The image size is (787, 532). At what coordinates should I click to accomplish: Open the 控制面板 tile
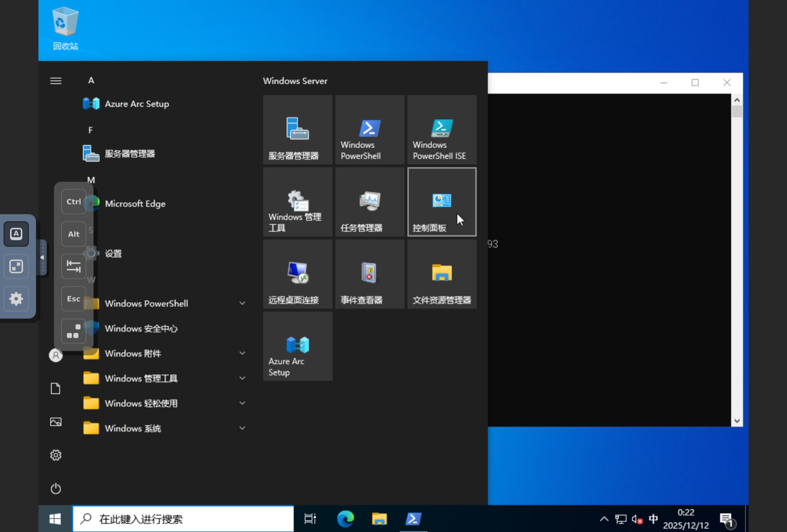pos(442,202)
